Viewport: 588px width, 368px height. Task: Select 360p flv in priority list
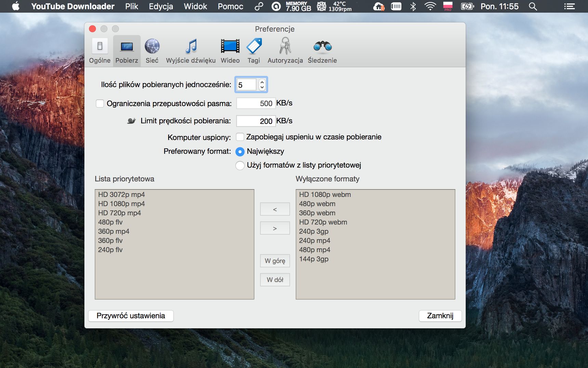(174, 241)
